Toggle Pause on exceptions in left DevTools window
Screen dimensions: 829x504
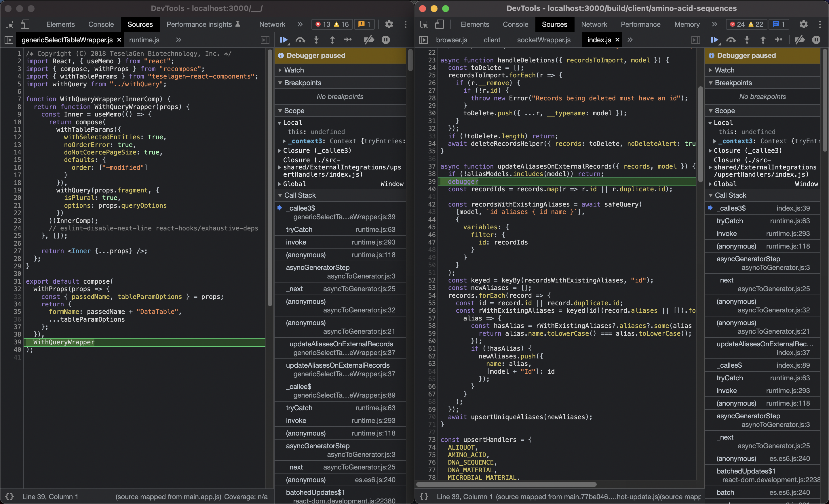[385, 40]
